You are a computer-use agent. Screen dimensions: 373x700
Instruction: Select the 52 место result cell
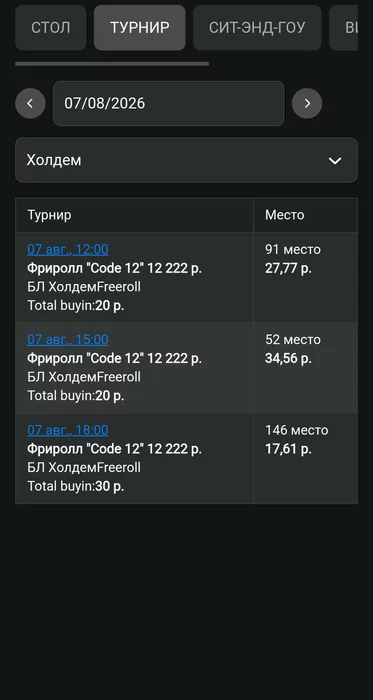pyautogui.click(x=306, y=368)
